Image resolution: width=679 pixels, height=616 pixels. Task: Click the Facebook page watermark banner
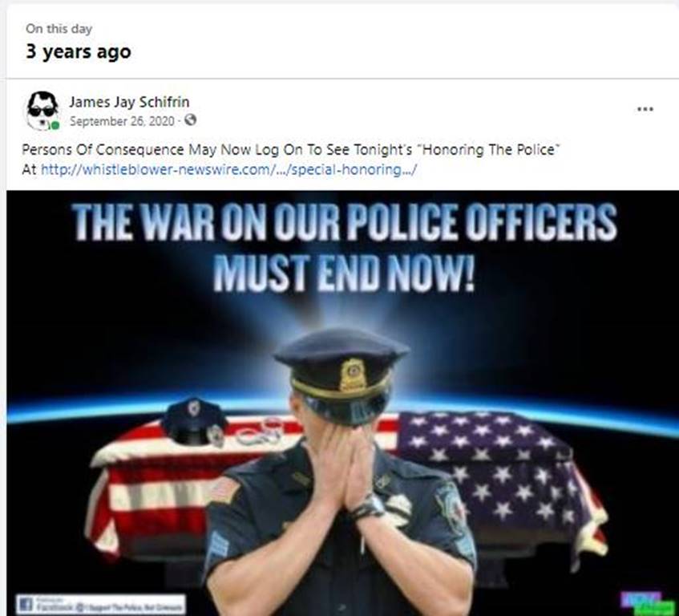[101, 604]
